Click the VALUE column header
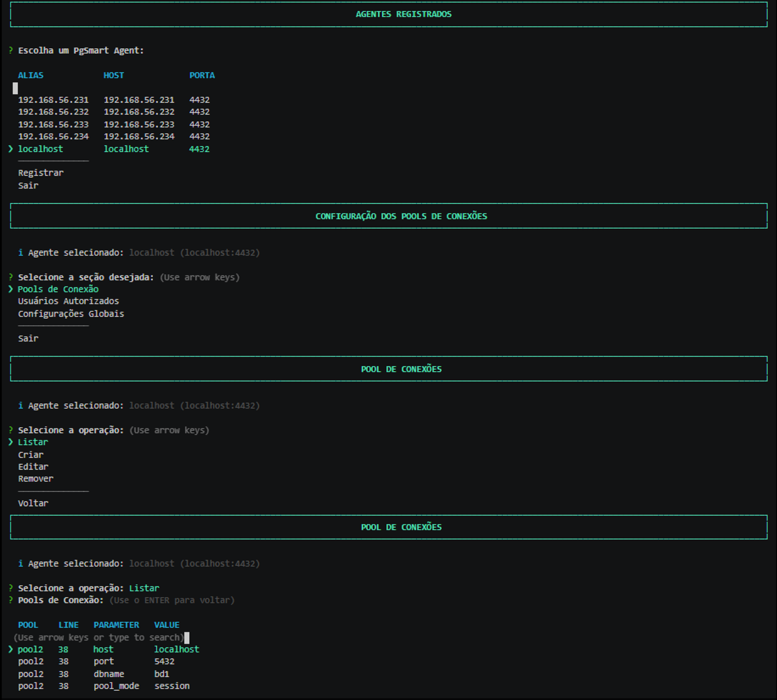Image resolution: width=777 pixels, height=700 pixels. click(166, 625)
